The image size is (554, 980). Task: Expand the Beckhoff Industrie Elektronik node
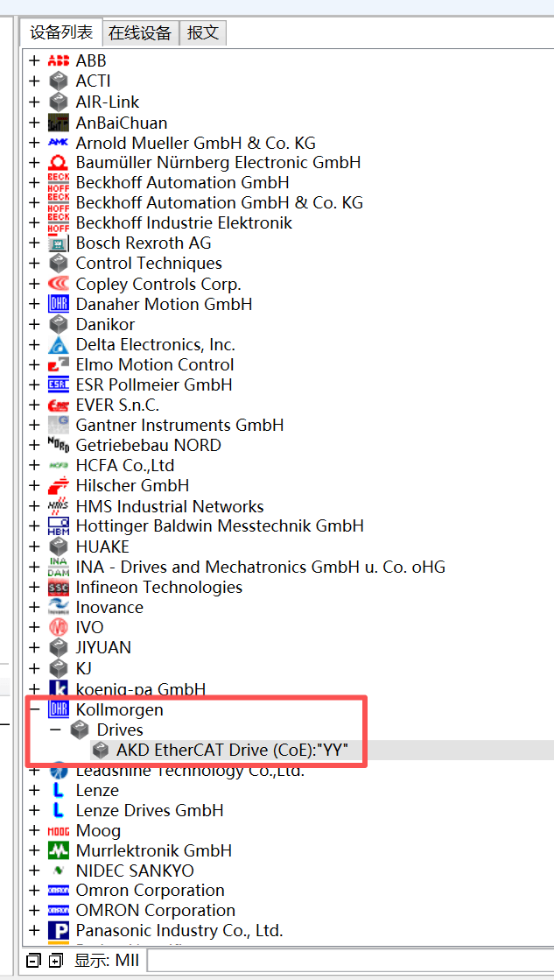(x=34, y=222)
